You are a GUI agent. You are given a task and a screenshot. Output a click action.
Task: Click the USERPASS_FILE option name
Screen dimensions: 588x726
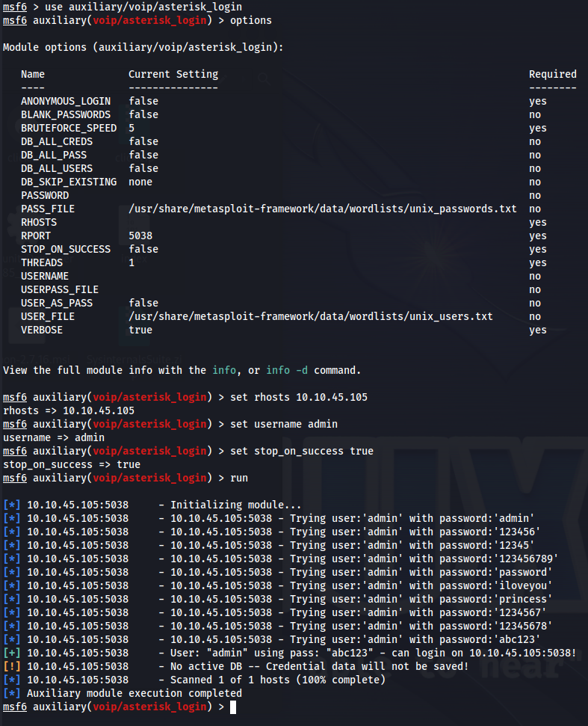tap(60, 289)
